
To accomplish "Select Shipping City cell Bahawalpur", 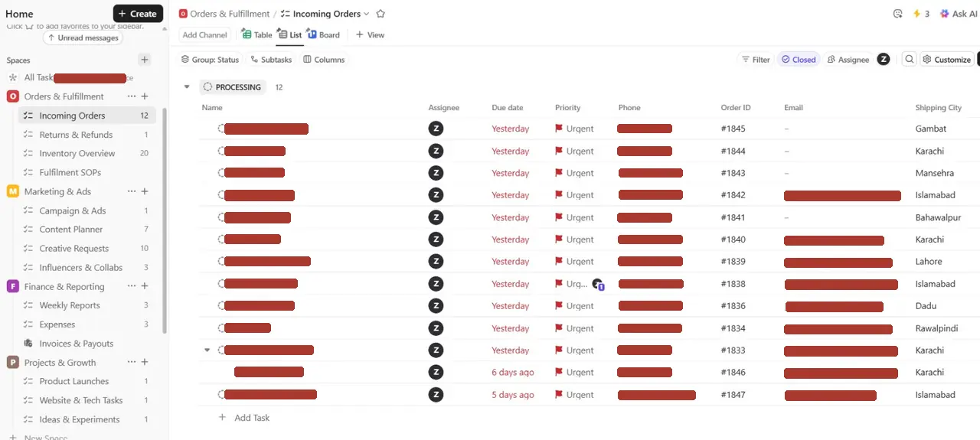I will pos(938,217).
